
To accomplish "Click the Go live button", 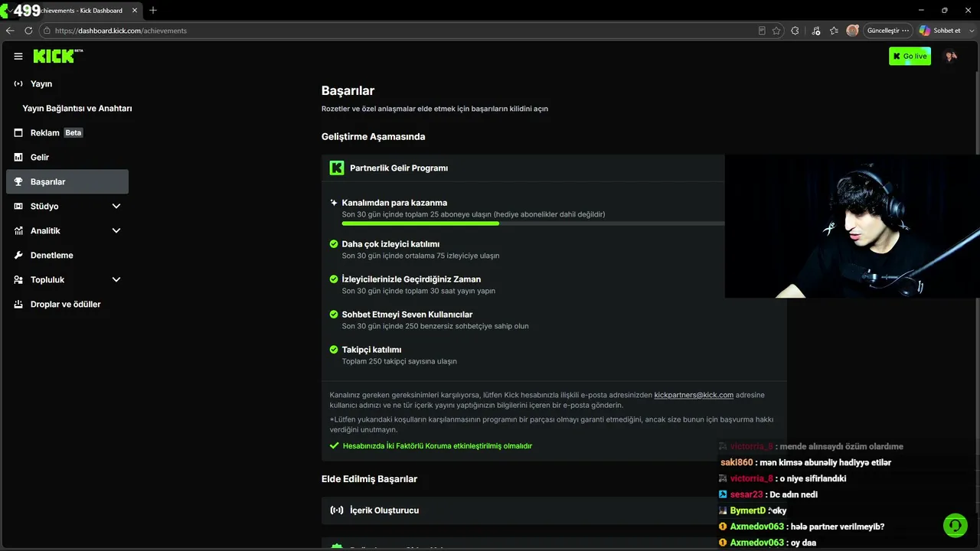I will coord(910,56).
